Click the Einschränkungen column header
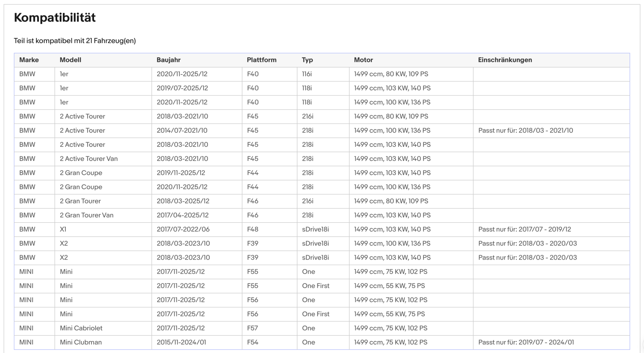This screenshot has width=644, height=353. pos(505,60)
